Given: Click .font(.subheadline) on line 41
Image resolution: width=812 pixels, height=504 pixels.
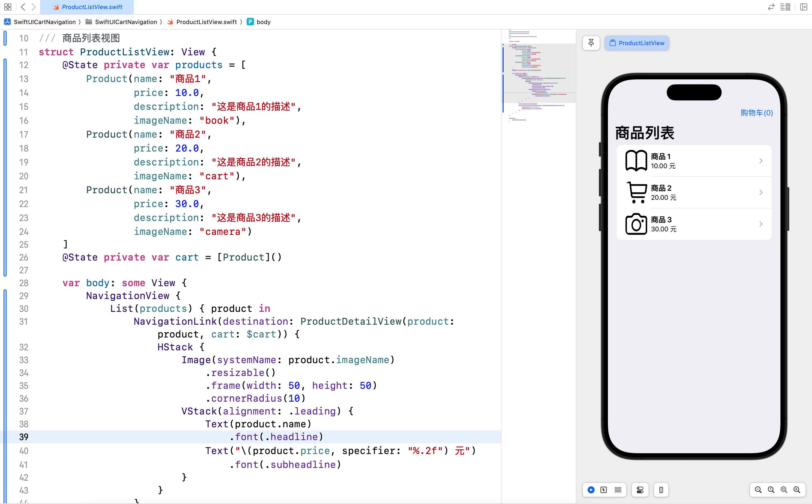Looking at the screenshot, I should pyautogui.click(x=285, y=465).
